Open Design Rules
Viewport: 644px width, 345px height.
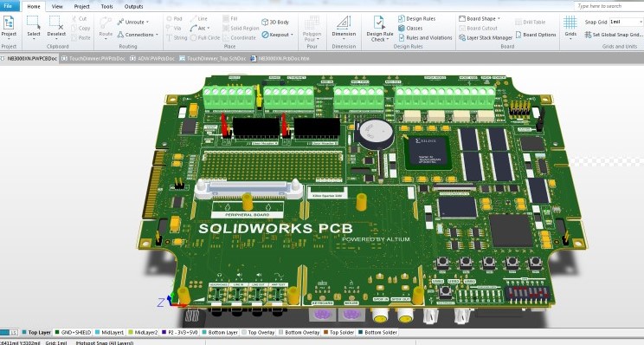416,18
